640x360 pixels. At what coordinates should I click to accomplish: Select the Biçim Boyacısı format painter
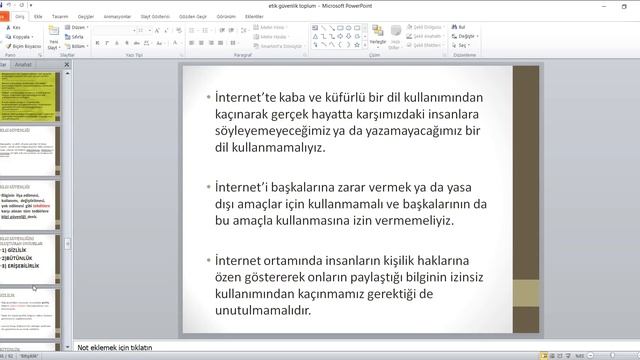(23, 46)
